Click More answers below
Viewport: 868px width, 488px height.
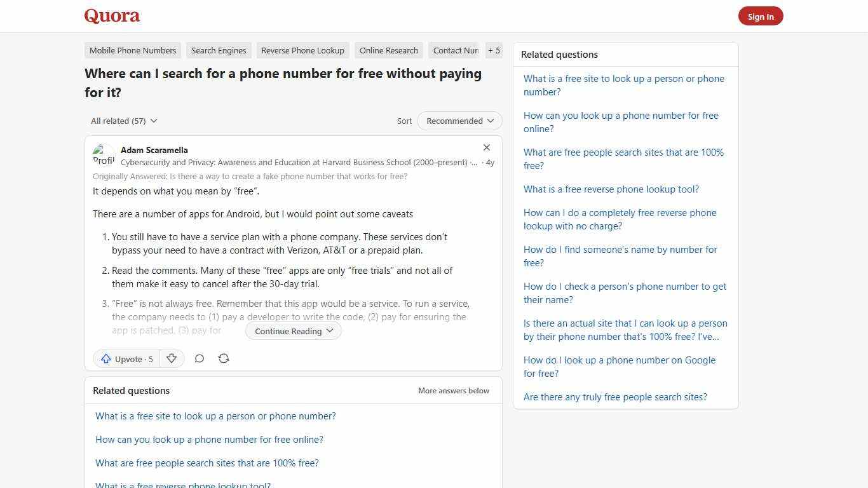tap(453, 390)
